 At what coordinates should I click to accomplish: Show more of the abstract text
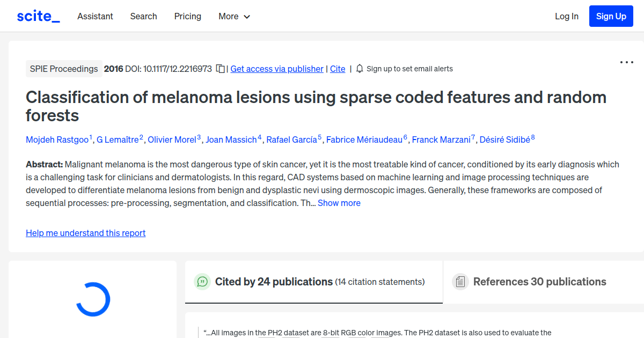pos(339,203)
